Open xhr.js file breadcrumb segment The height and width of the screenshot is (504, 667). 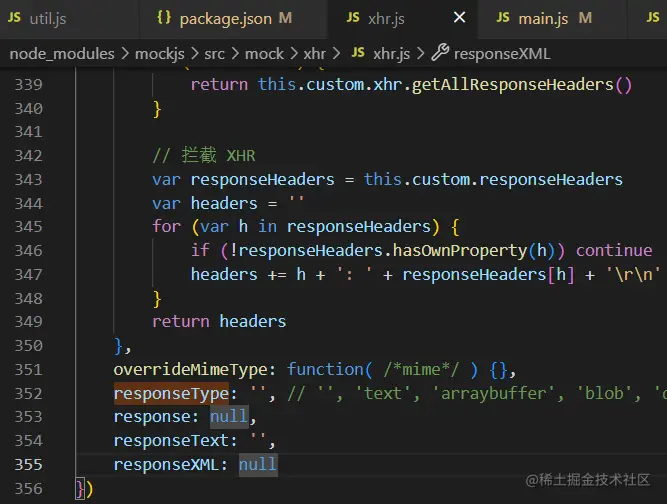pyautogui.click(x=391, y=54)
